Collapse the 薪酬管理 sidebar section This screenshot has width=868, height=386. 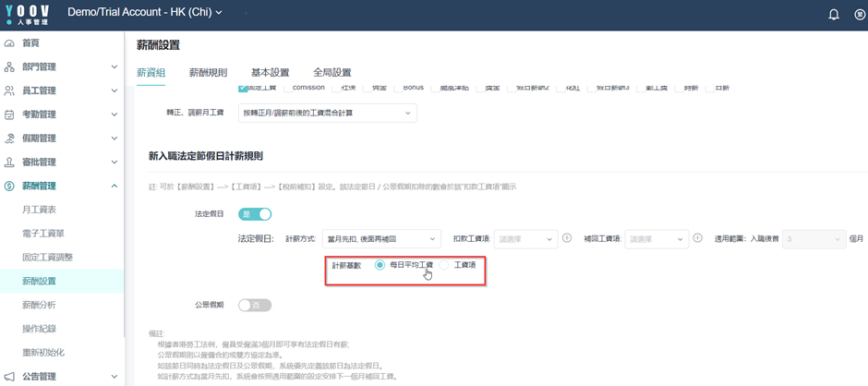tap(114, 187)
